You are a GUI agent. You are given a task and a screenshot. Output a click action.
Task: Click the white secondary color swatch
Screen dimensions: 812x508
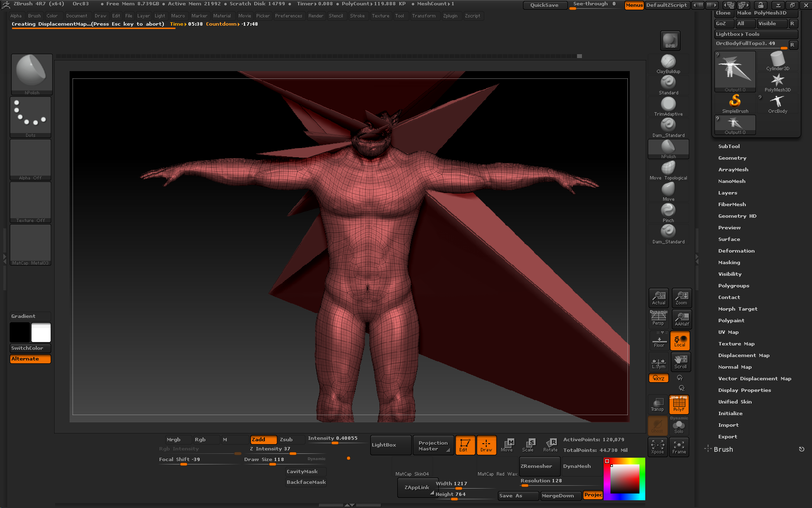41,333
